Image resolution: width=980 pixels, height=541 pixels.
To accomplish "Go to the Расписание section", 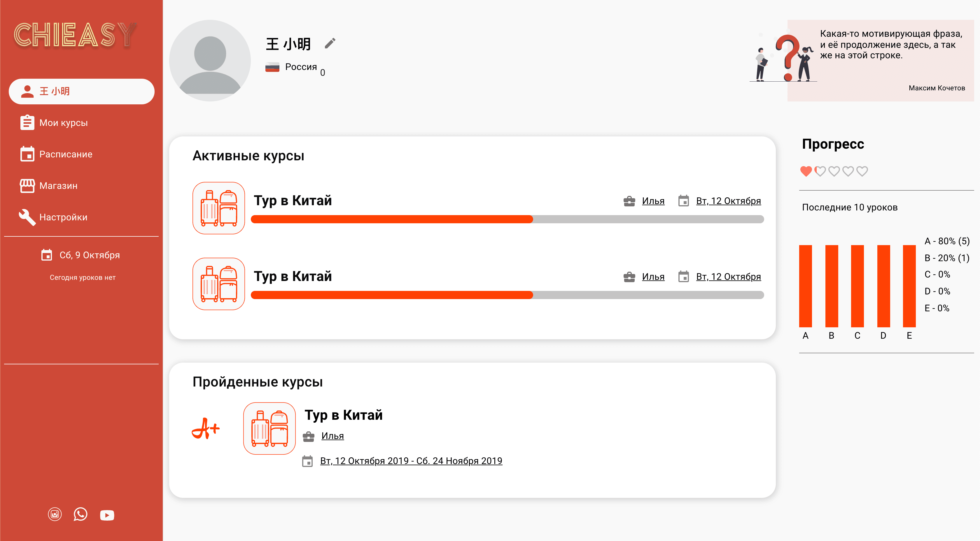I will click(x=66, y=154).
